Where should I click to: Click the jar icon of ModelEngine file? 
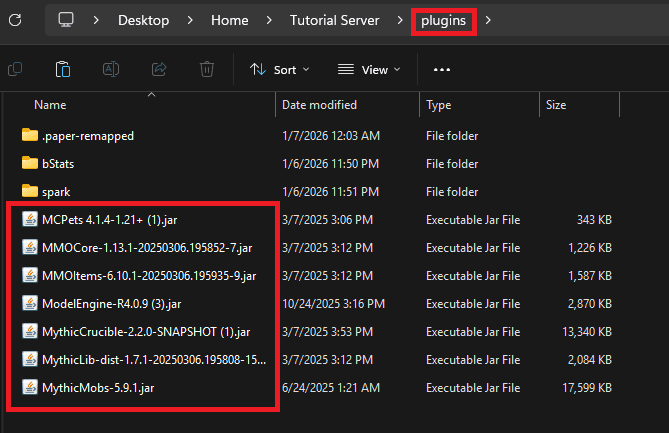tap(30, 303)
